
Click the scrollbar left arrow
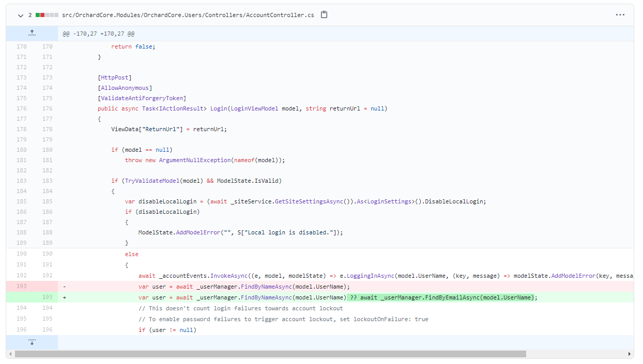pos(10,354)
